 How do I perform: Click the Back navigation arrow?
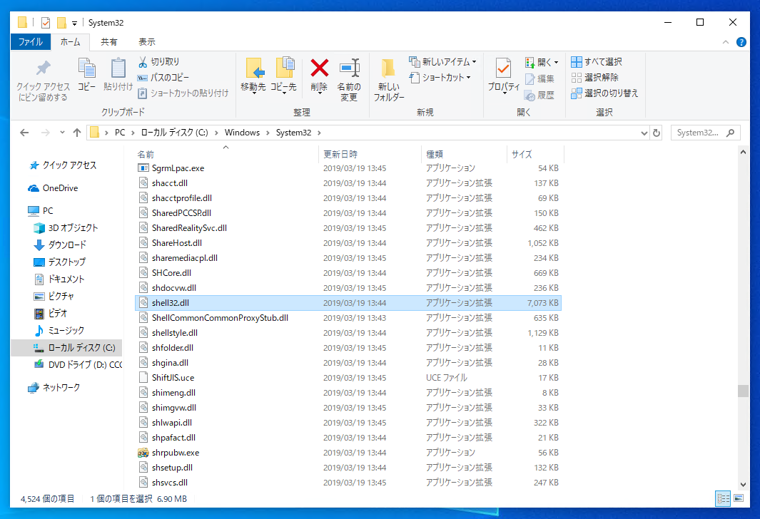pos(24,133)
